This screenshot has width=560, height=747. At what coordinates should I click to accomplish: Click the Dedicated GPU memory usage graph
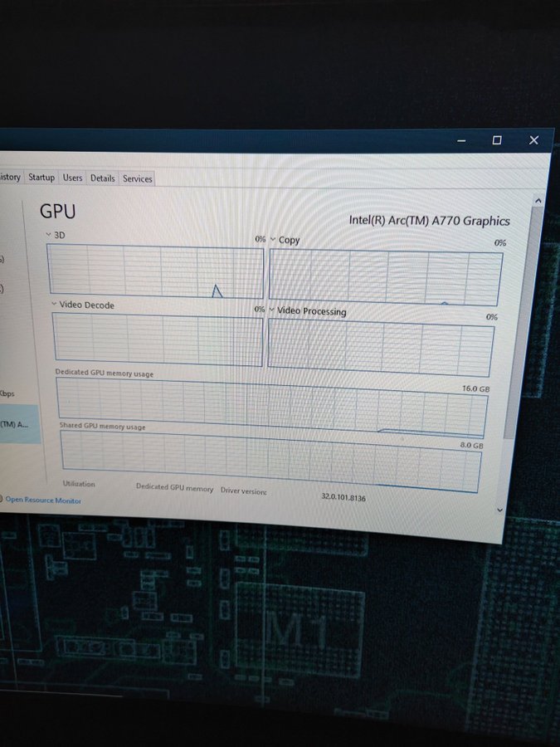(271, 408)
